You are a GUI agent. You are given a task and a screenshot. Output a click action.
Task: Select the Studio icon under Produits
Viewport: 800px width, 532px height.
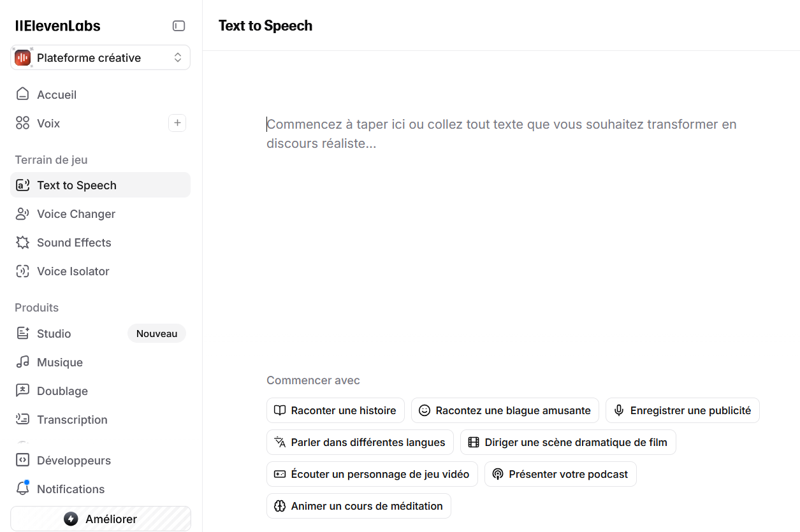point(22,333)
